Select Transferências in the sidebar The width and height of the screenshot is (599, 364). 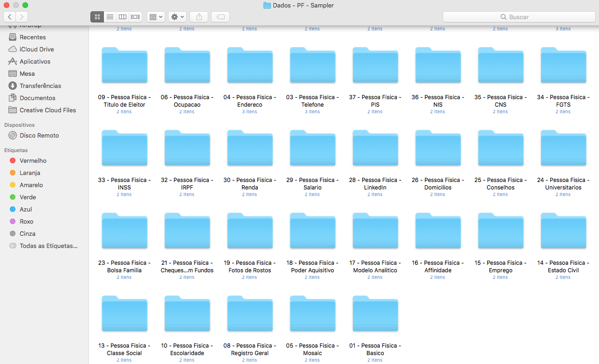coord(40,86)
